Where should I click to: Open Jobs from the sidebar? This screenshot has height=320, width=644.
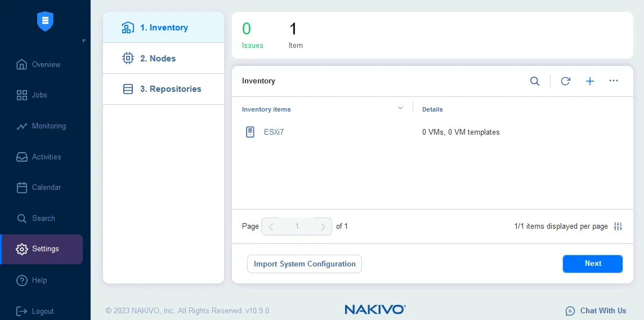coord(39,95)
